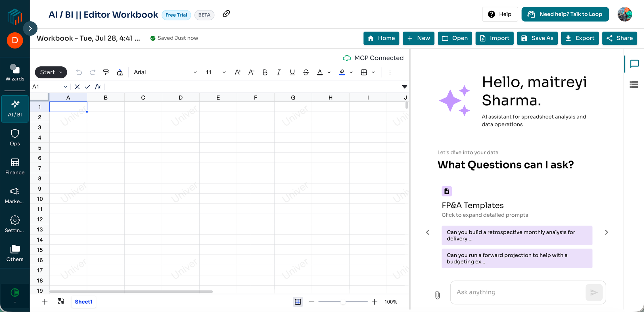Open an existing workbook
Screen dimensions: 644x312
(x=455, y=38)
